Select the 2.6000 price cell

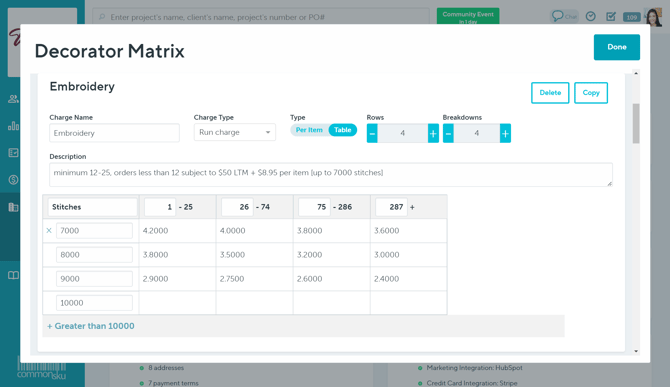pos(332,279)
